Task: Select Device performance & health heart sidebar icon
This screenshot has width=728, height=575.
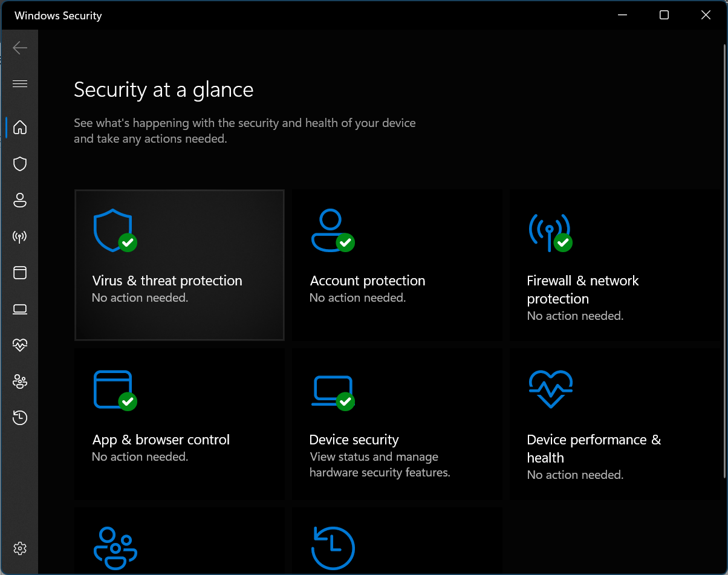Action: tap(20, 345)
